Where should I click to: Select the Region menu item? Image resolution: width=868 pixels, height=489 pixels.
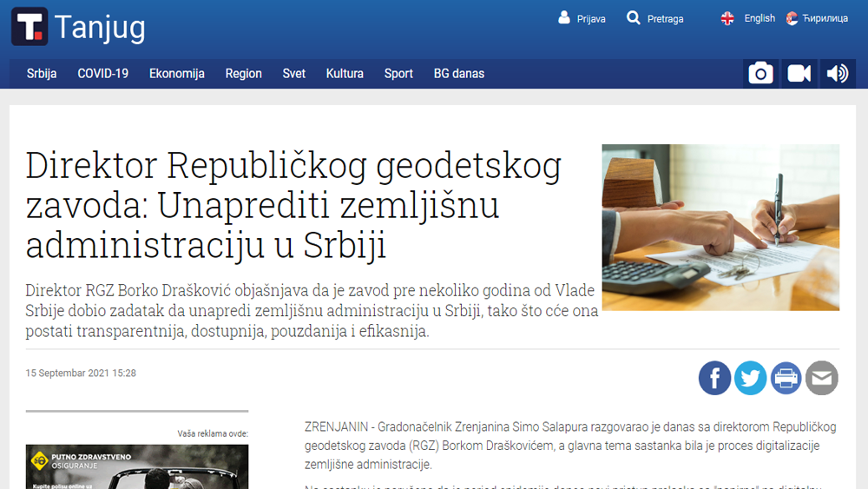point(244,74)
